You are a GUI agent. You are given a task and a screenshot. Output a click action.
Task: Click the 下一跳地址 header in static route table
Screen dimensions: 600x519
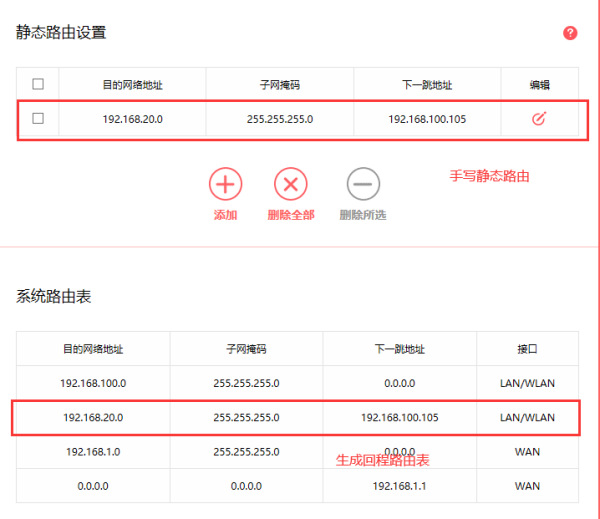click(x=427, y=84)
